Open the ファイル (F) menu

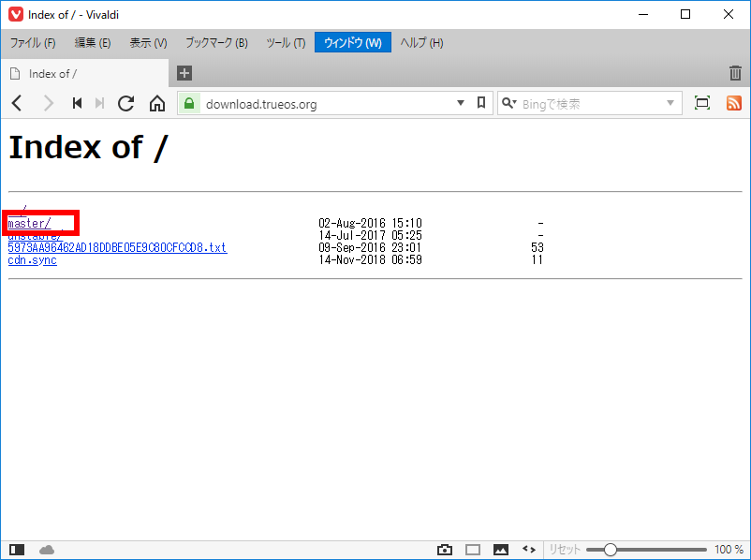33,43
